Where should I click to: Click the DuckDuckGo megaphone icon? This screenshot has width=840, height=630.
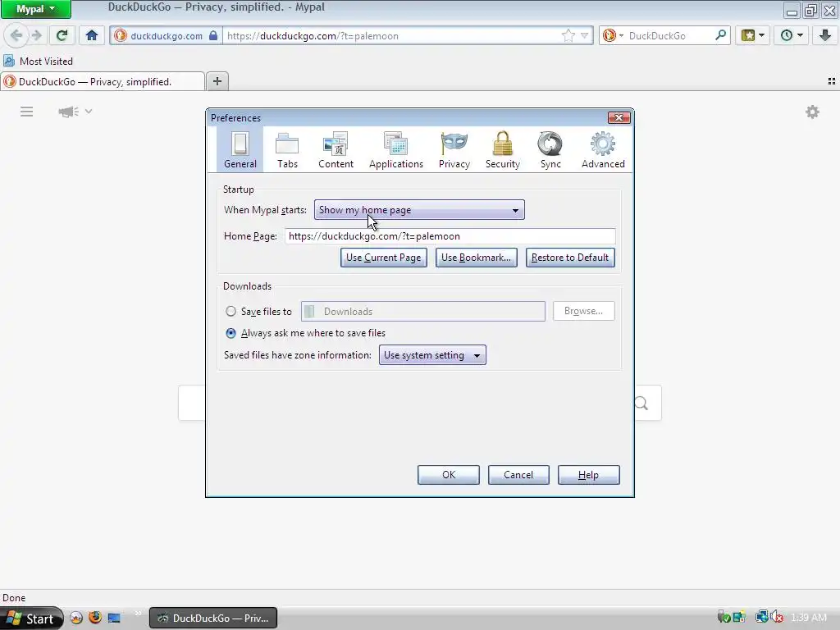[69, 112]
